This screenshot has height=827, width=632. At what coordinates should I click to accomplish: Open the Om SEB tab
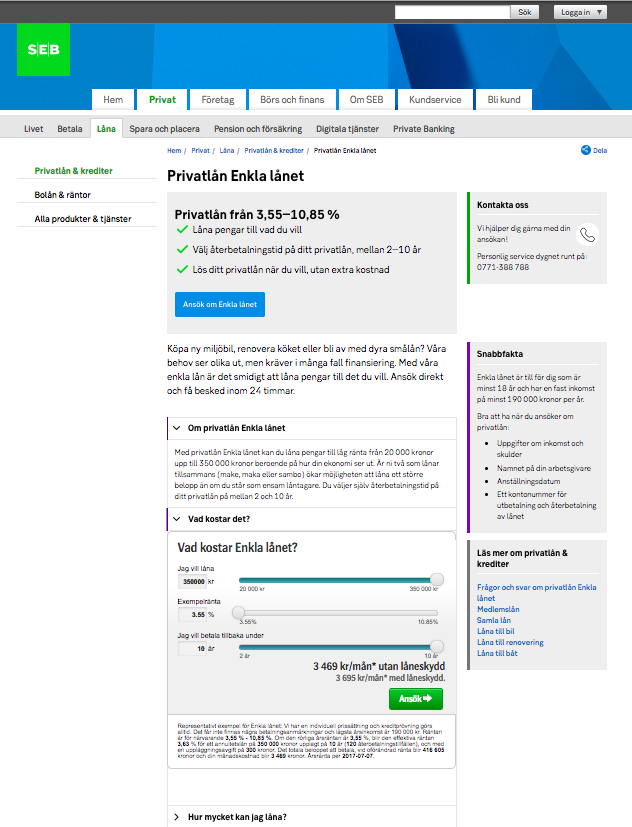[366, 100]
